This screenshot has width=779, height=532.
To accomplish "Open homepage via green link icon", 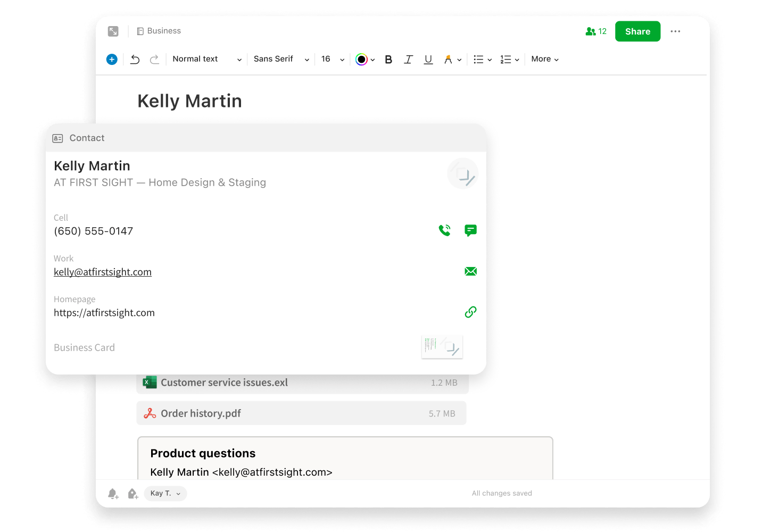I will coord(470,312).
